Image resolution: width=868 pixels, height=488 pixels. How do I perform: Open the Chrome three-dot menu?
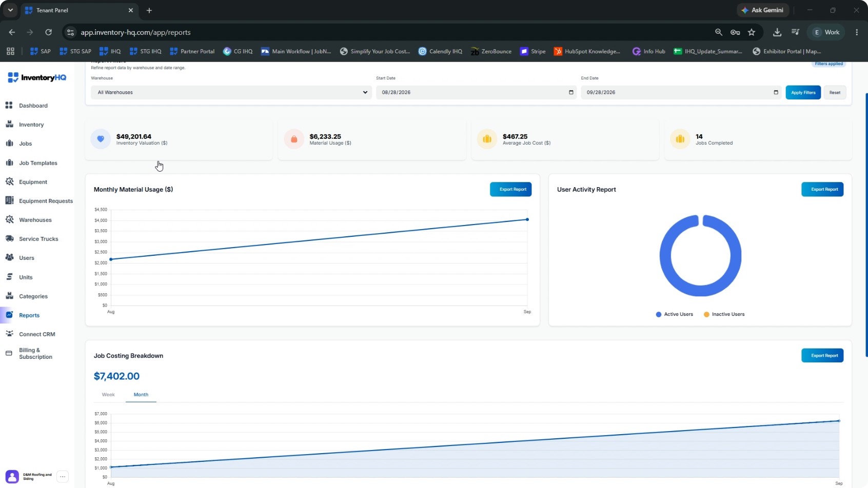(857, 32)
